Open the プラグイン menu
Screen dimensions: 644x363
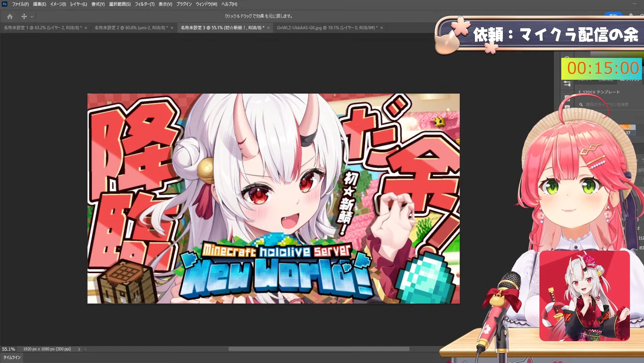(x=184, y=4)
